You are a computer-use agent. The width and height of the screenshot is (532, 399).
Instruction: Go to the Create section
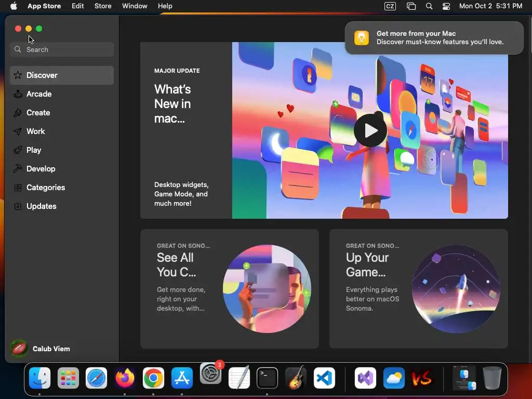click(62, 113)
